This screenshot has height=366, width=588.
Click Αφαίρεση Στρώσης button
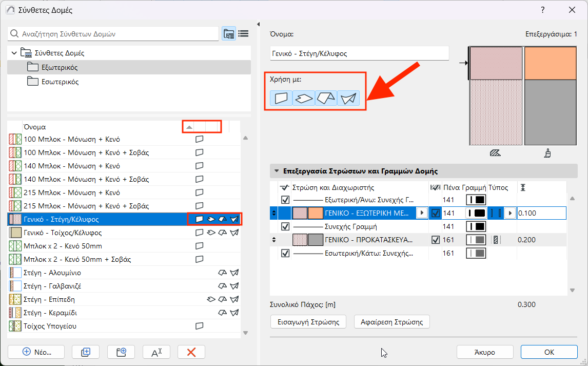[x=392, y=322]
